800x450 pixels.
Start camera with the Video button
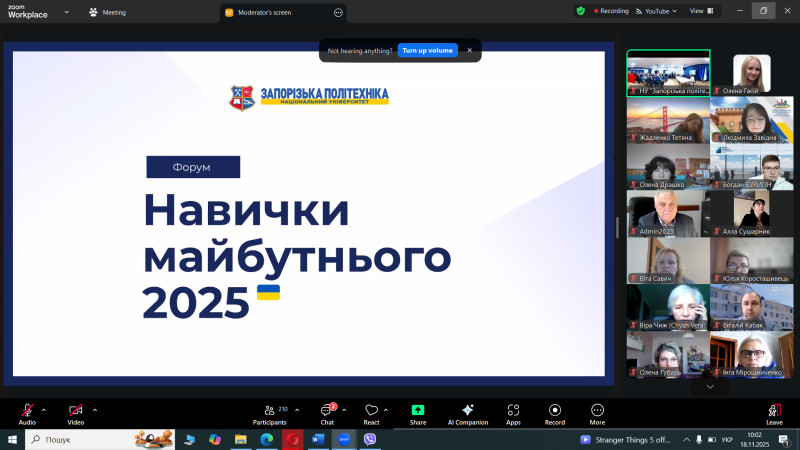75,411
